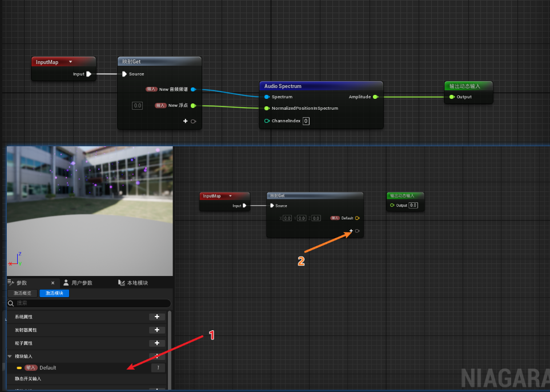This screenshot has width=550, height=392.
Task: Click the reference count 1 on Default row
Action: [158, 368]
